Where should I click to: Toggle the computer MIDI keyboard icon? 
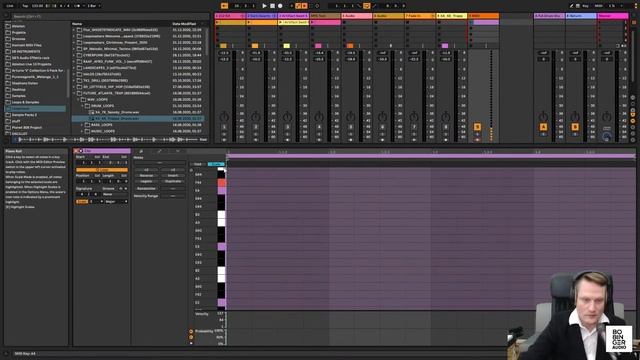click(x=578, y=6)
